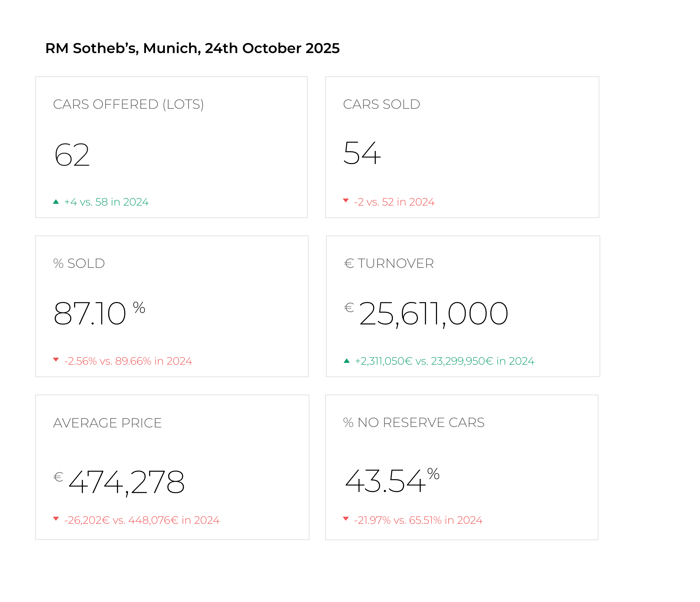Click the +4 vs. 58 in 2024 text
700x602 pixels.
(x=107, y=202)
